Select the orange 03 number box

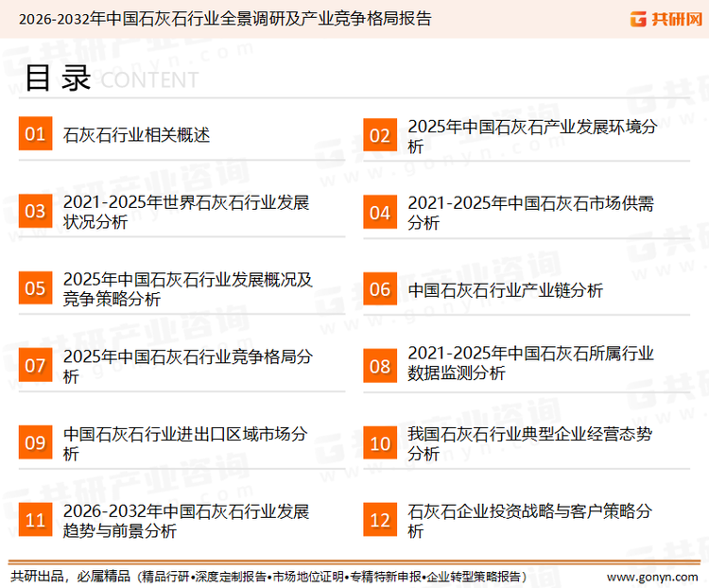click(35, 211)
